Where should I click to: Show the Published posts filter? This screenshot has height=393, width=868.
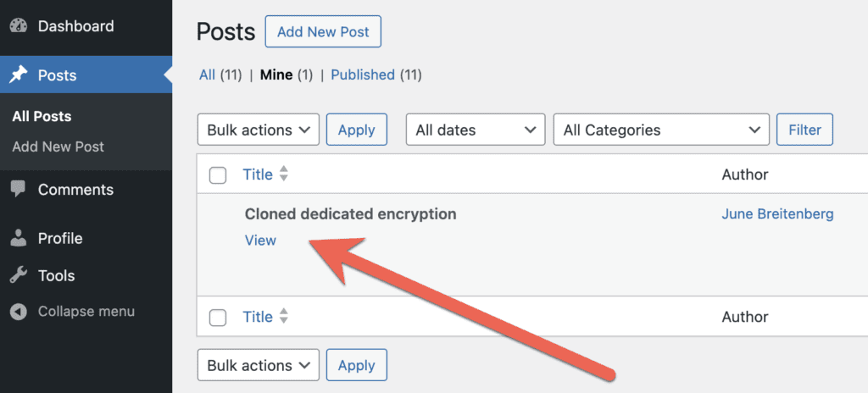(x=363, y=75)
